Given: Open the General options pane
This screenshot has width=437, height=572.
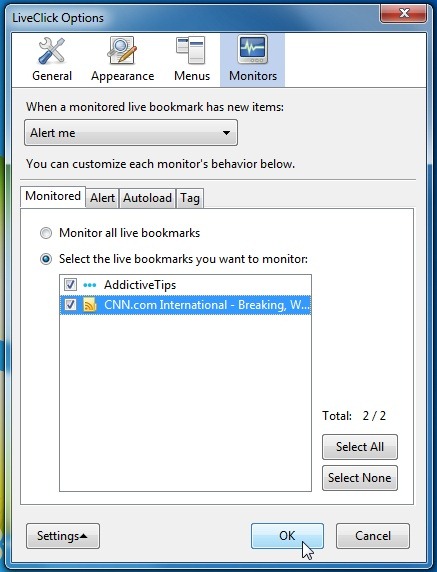Looking at the screenshot, I should click(x=52, y=60).
